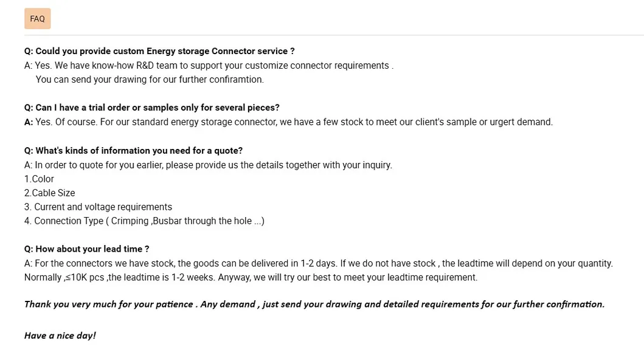This screenshot has height=355, width=644.
Task: Click the answer starting "In order to quote"
Action: (208, 165)
